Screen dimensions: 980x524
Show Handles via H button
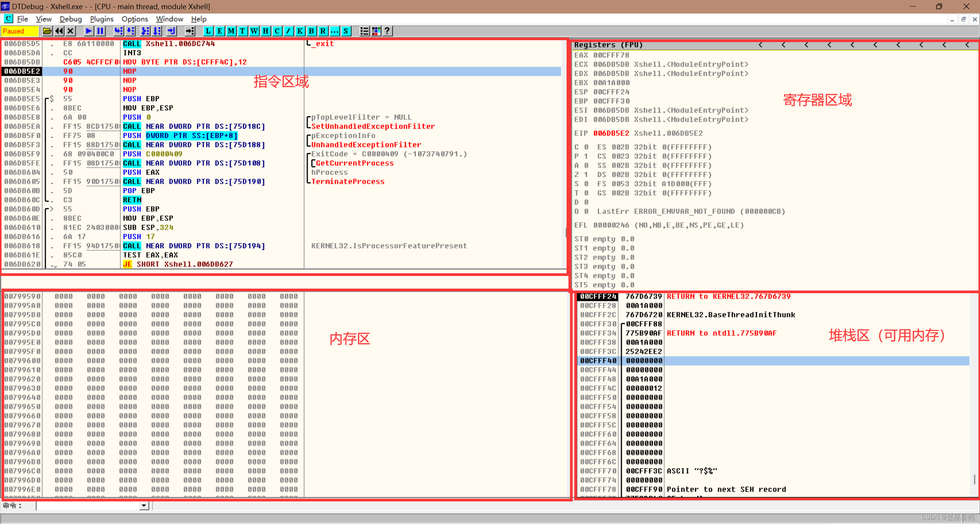pyautogui.click(x=266, y=31)
